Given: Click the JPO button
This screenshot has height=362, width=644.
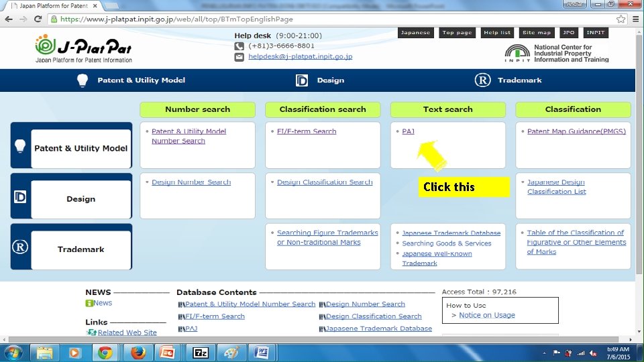Looking at the screenshot, I should [568, 33].
